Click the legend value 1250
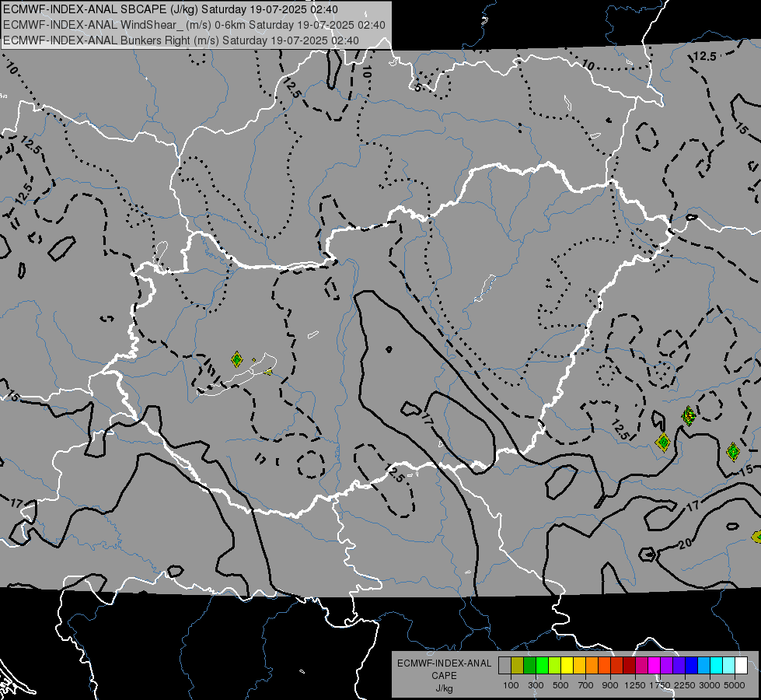 coord(635,685)
